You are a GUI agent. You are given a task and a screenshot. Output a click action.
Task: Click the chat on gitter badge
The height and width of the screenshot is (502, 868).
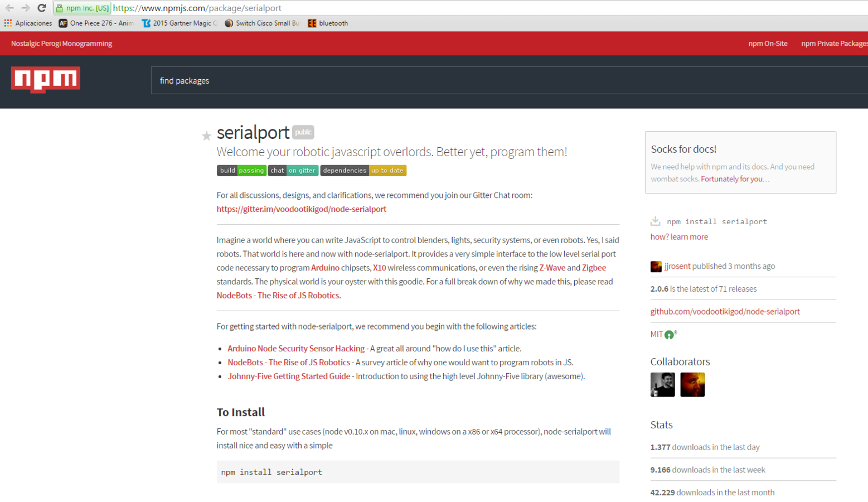click(x=293, y=171)
